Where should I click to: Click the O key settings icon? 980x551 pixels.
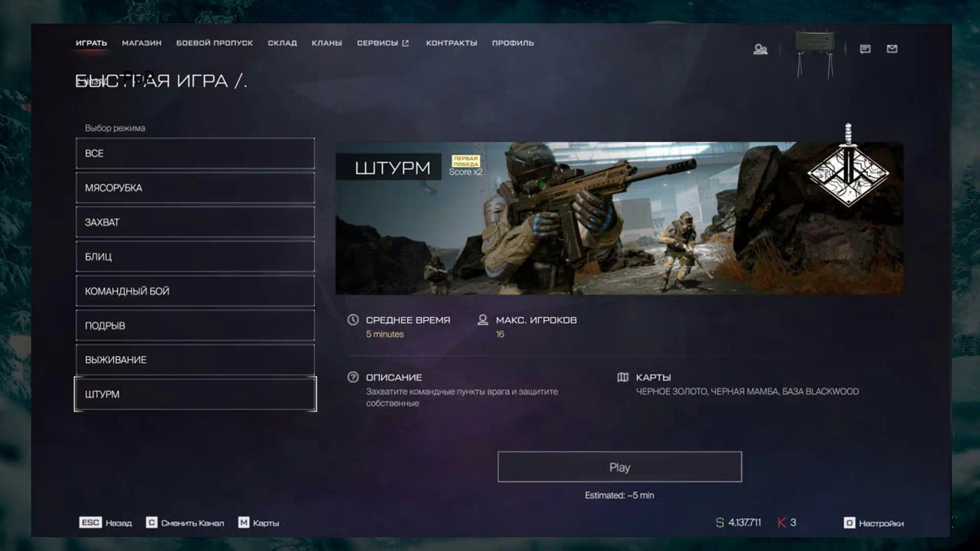[849, 523]
